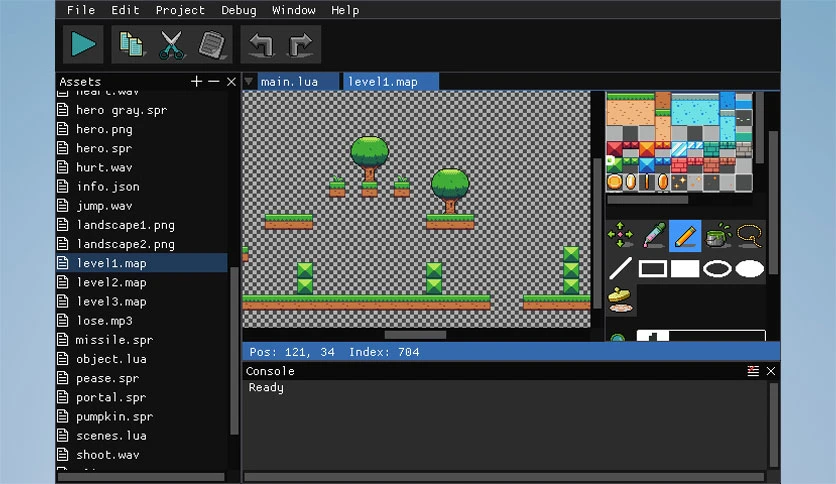
Task: Select the paint bucket Fill tool
Action: click(x=718, y=235)
